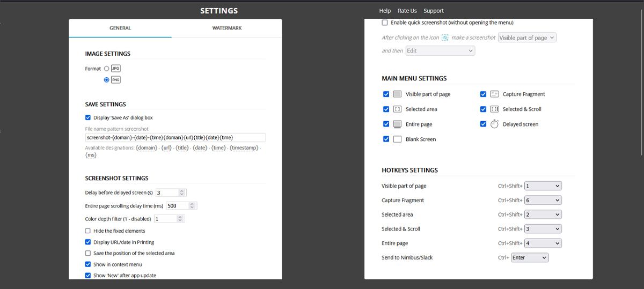Expand the Edit action dropdown
The width and height of the screenshot is (644, 289).
440,50
